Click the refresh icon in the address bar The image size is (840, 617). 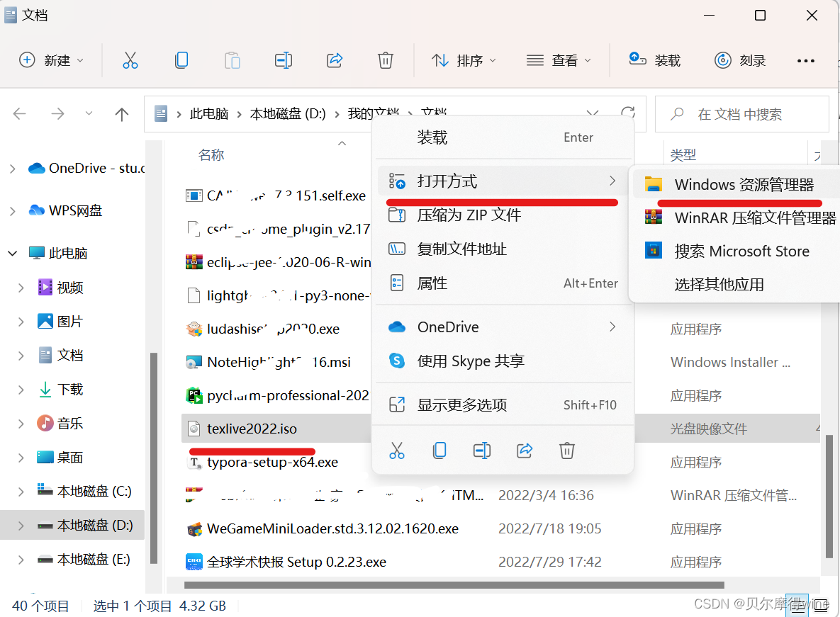(x=628, y=113)
